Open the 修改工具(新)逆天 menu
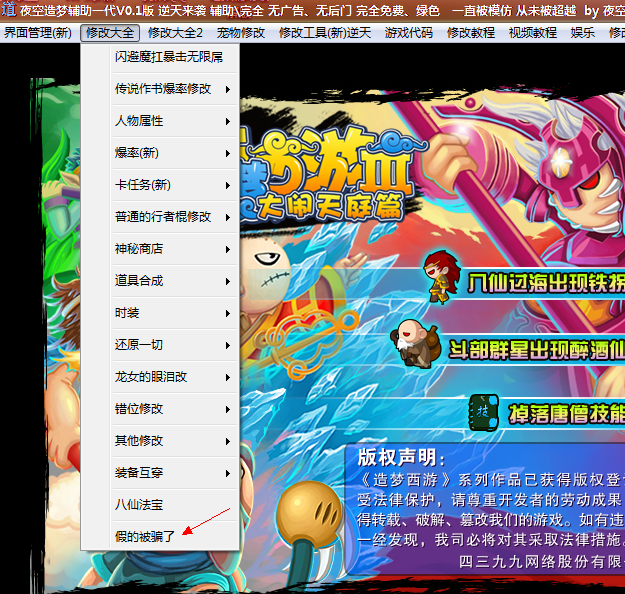 (x=325, y=33)
